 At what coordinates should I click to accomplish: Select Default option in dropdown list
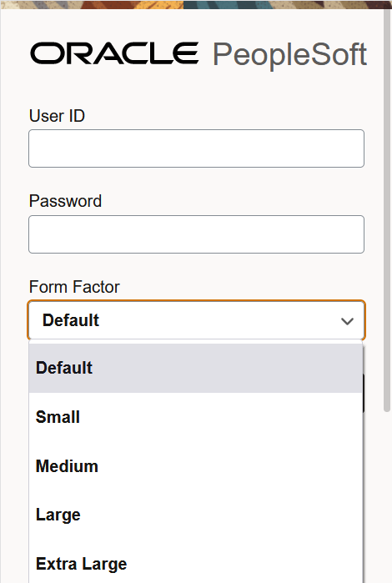click(x=196, y=368)
